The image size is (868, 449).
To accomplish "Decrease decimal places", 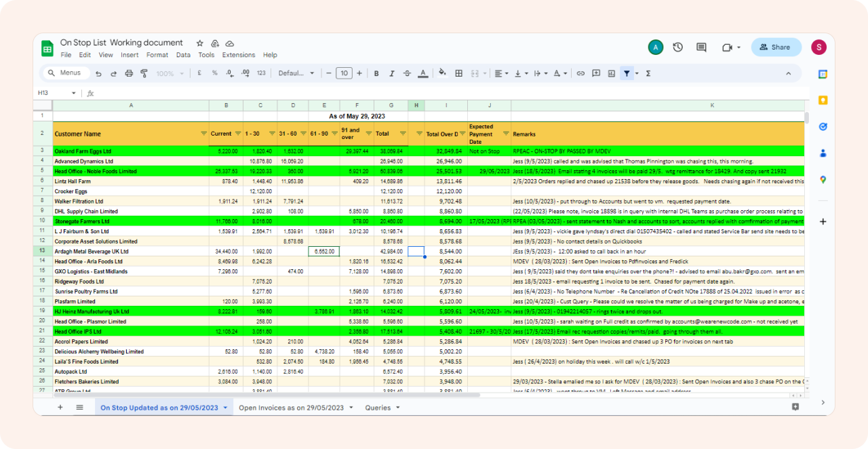I will tap(230, 73).
